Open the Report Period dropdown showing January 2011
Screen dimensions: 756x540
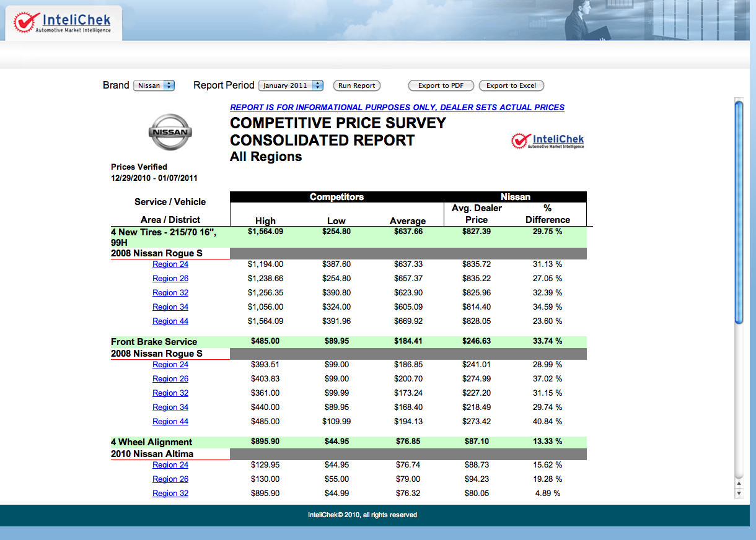coord(291,85)
